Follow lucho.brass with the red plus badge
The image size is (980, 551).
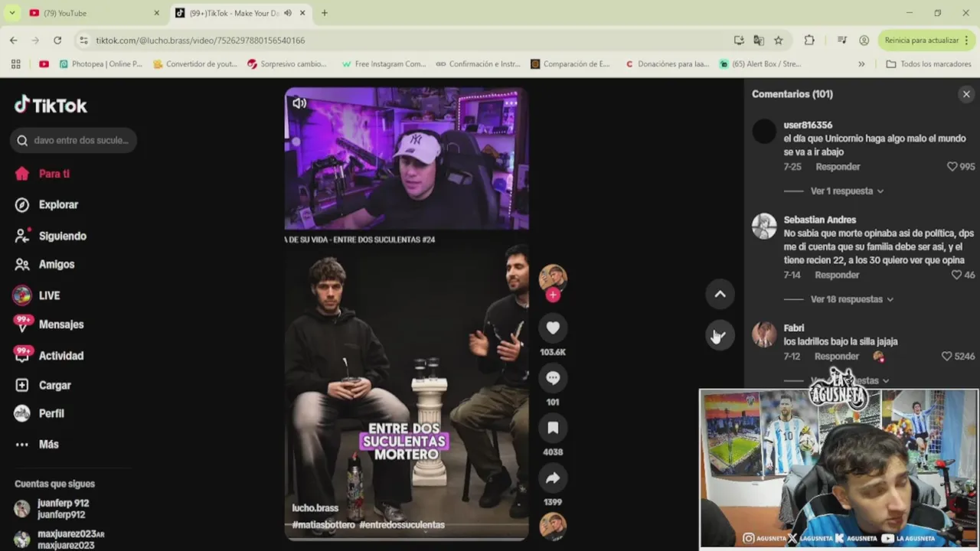[553, 295]
